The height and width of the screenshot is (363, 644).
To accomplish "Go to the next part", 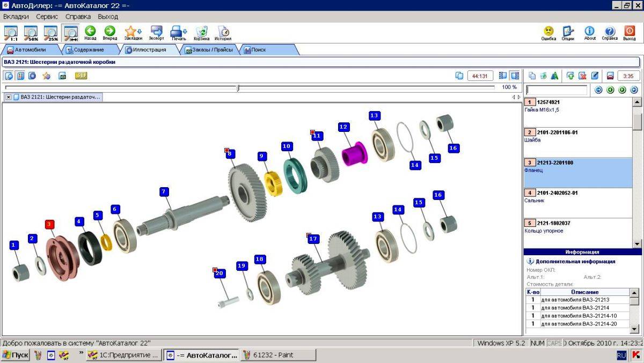I will point(622,90).
